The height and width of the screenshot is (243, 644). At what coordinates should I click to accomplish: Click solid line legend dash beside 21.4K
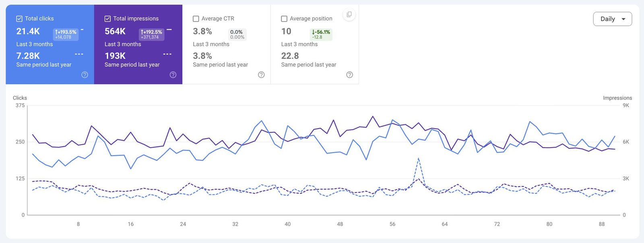82,29
